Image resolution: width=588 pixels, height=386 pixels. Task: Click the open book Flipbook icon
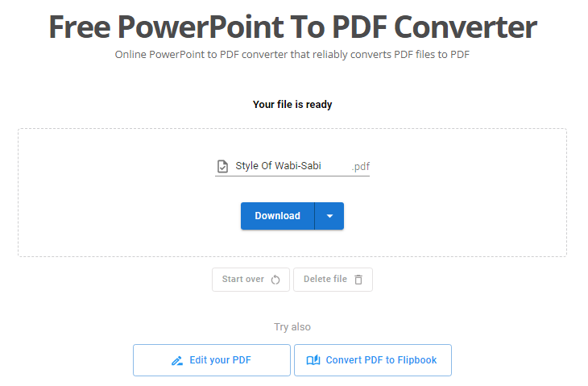(x=313, y=360)
